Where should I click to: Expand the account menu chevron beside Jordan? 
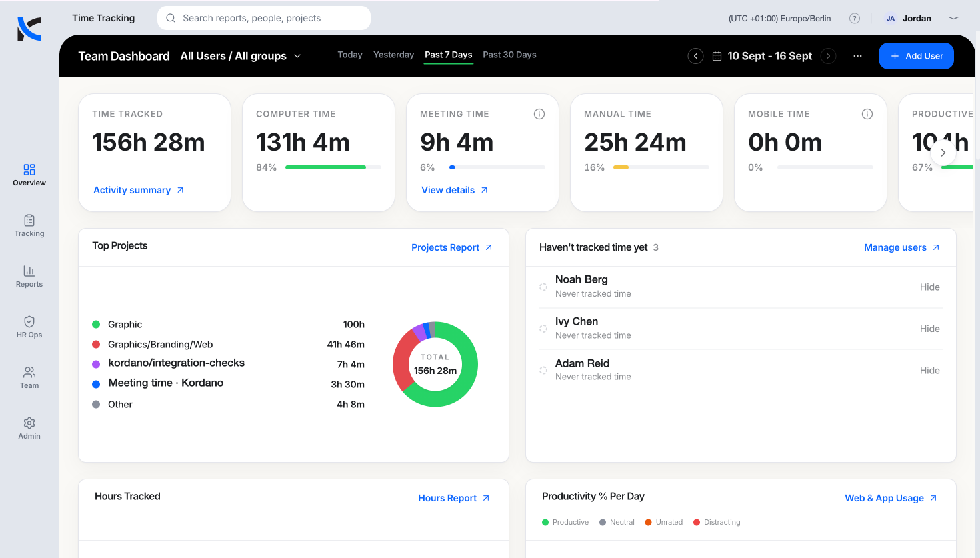pos(953,19)
